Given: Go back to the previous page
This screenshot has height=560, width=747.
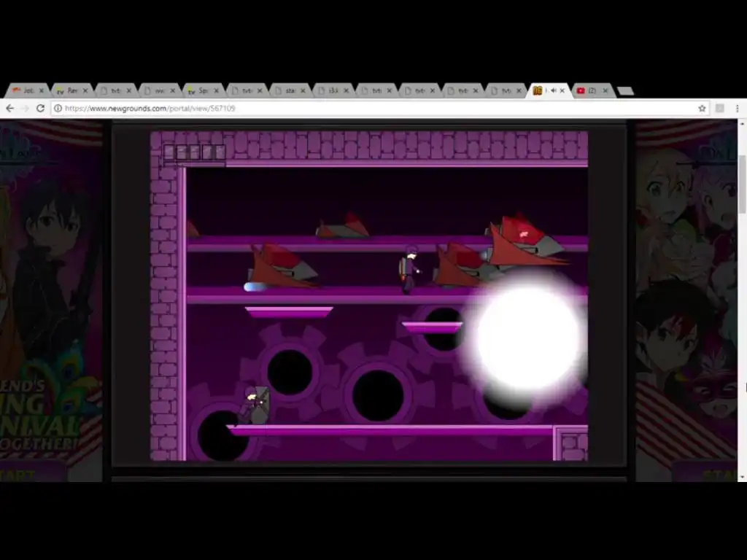Looking at the screenshot, I should [10, 109].
